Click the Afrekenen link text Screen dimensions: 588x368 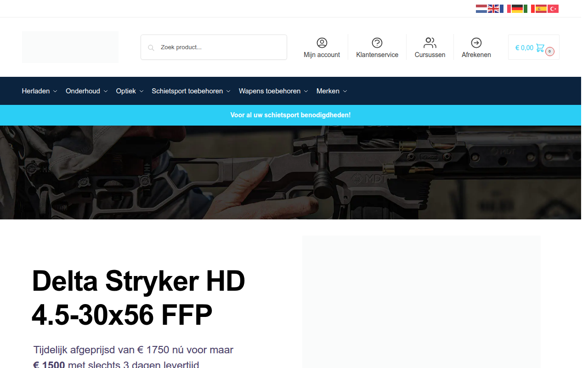tap(476, 55)
